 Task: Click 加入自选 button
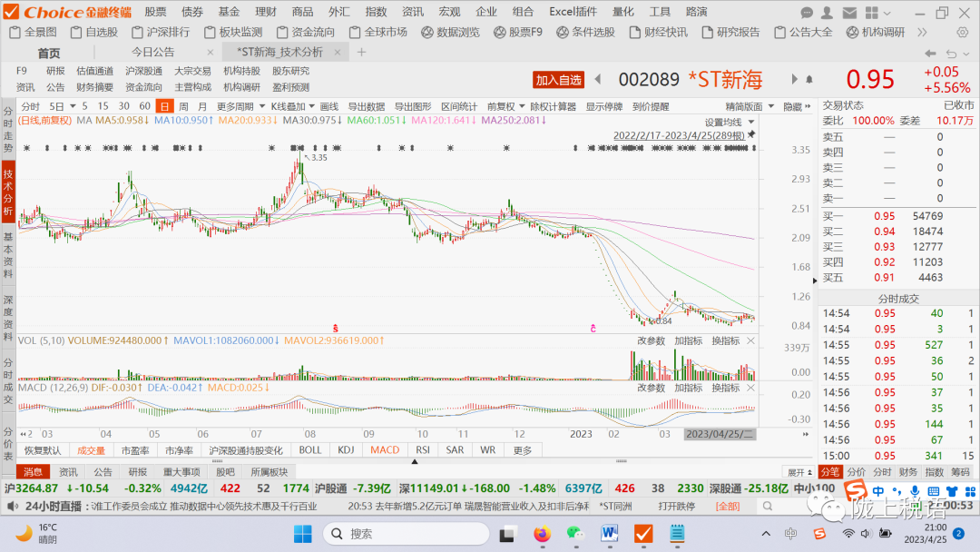558,79
